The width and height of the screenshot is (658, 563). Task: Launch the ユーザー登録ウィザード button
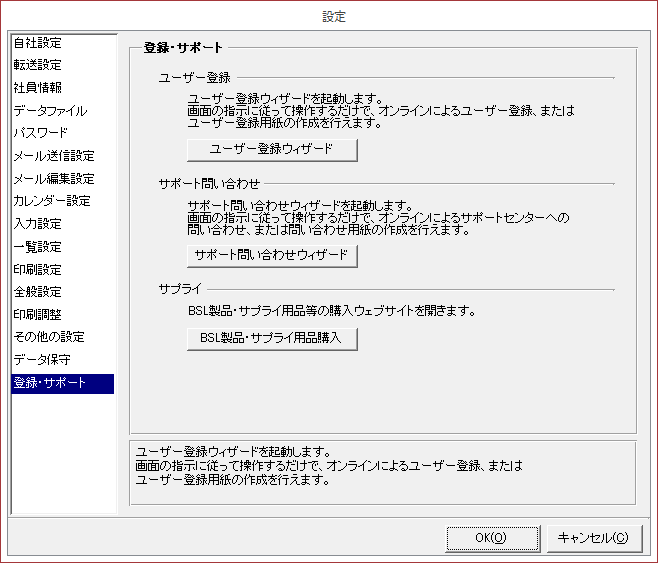coord(272,150)
